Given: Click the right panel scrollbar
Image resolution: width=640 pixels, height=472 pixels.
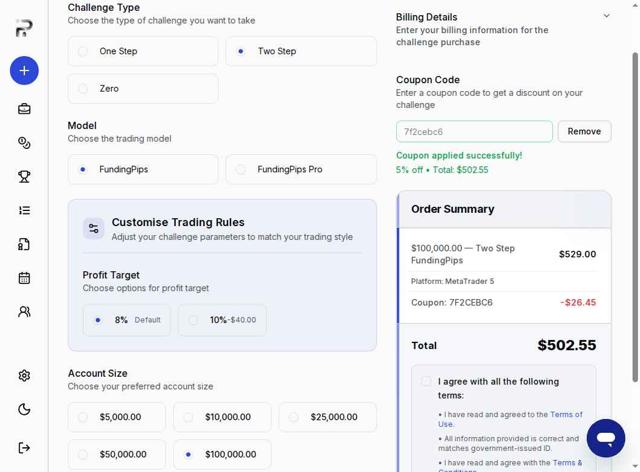Looking at the screenshot, I should pos(635,216).
